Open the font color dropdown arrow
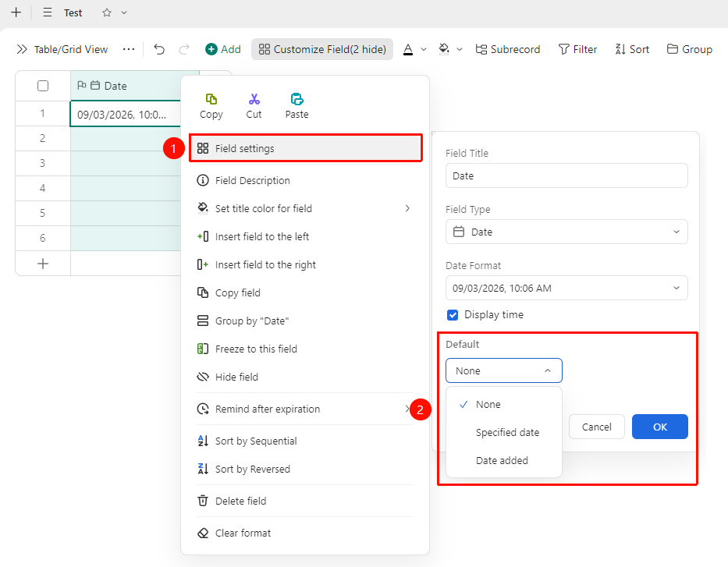This screenshot has height=567, width=728. (424, 49)
